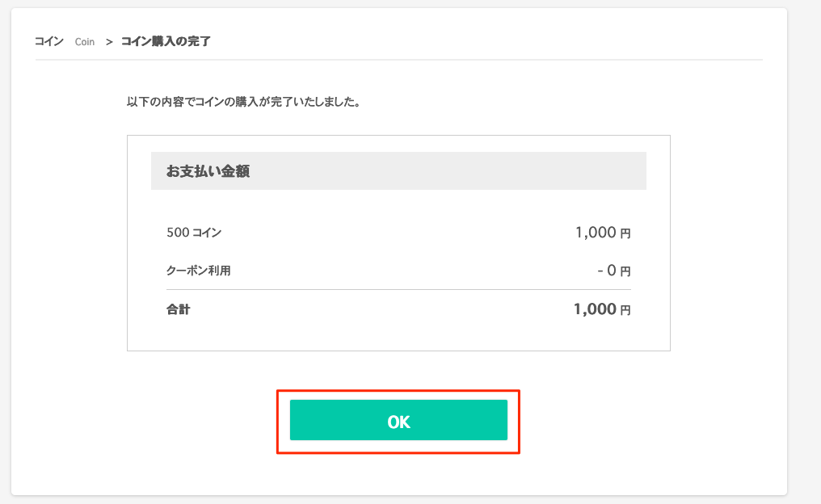Select the bold 1,000 total amount

[595, 309]
